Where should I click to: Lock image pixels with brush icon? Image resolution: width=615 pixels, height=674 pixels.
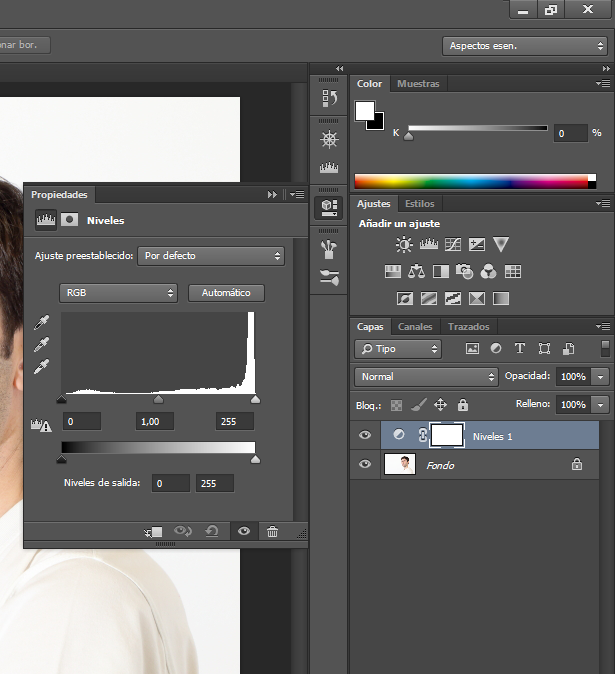(x=419, y=405)
